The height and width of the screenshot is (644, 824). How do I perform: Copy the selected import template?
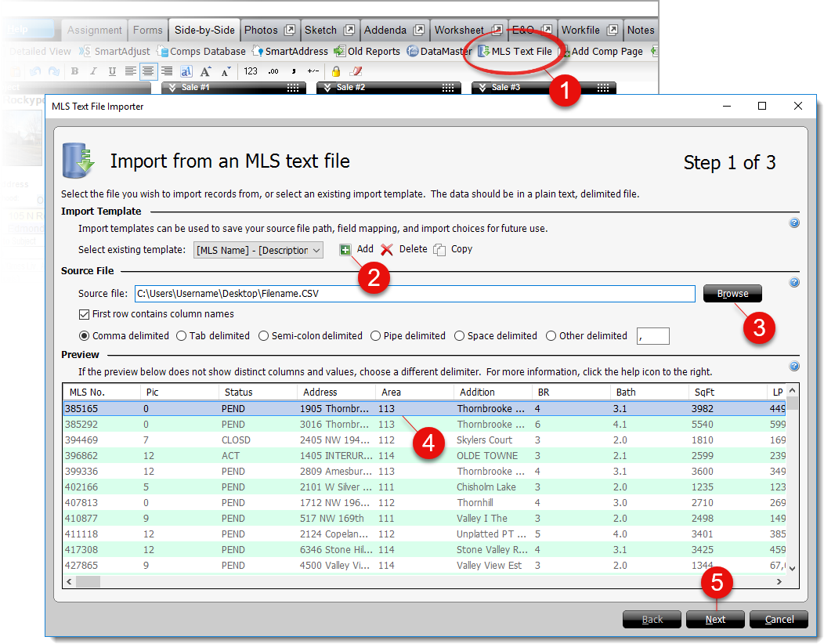[440, 250]
